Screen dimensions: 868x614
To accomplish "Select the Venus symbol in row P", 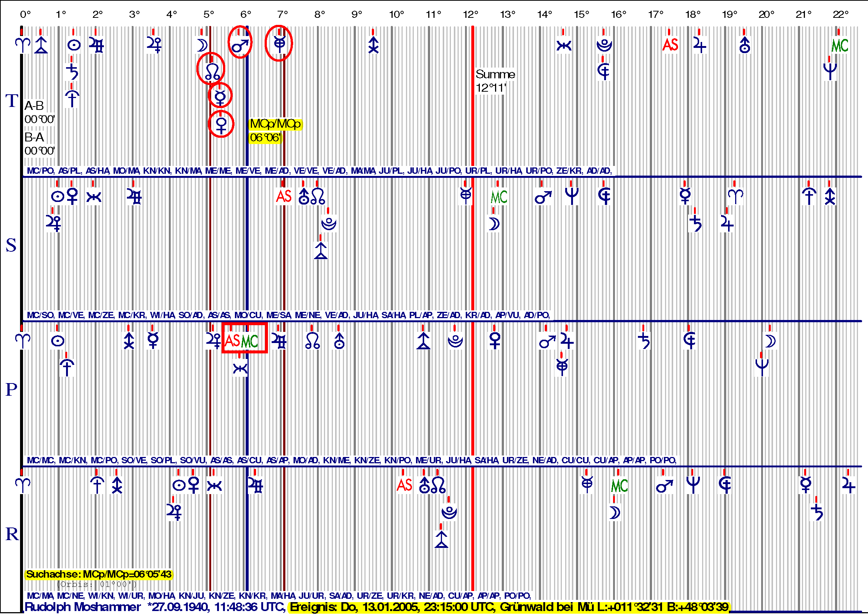I will [x=495, y=341].
